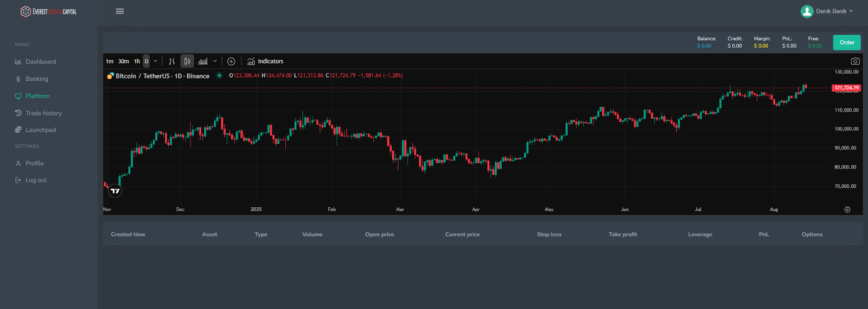Switch chart to 30m timeframe
The height and width of the screenshot is (309, 868).
coord(124,61)
